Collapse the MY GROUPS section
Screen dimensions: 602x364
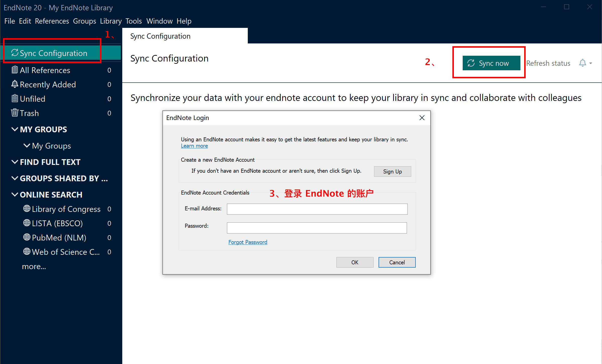(15, 129)
